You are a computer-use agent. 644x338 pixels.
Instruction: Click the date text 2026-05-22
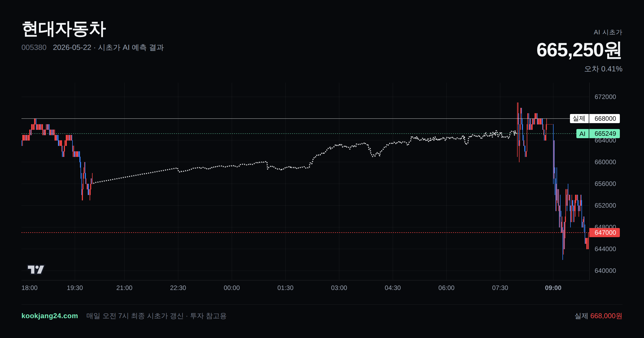pyautogui.click(x=72, y=47)
